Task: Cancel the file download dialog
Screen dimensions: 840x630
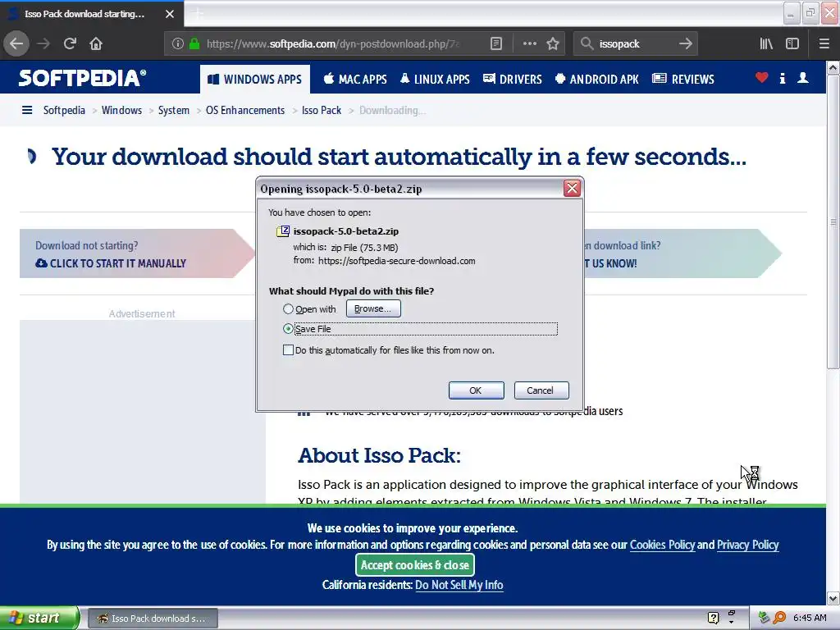Action: [541, 390]
